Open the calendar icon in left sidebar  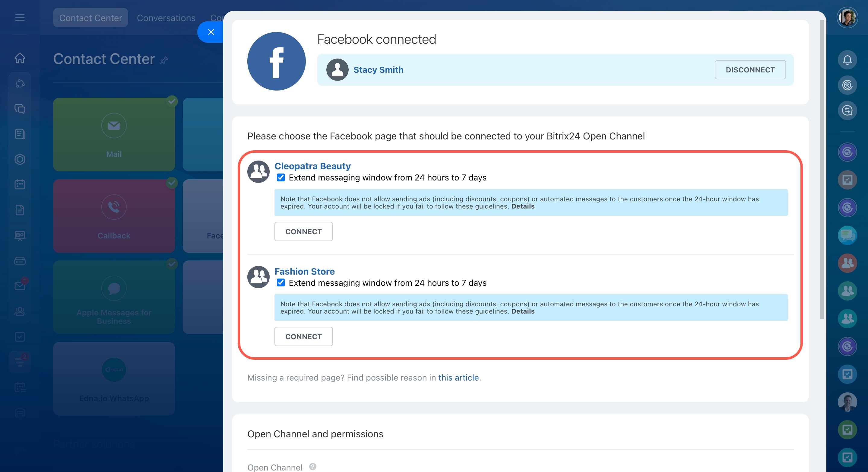pyautogui.click(x=20, y=184)
